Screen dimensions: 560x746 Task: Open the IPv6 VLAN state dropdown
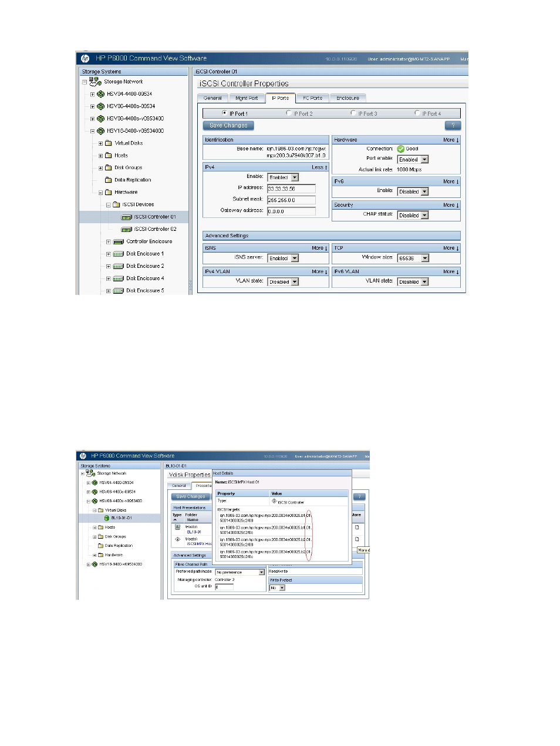[x=413, y=282]
